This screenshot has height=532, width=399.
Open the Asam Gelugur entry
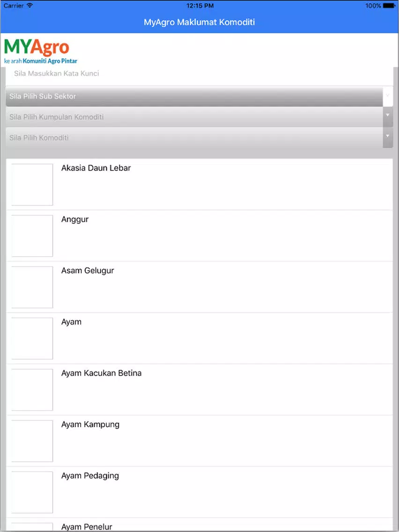pos(199,287)
